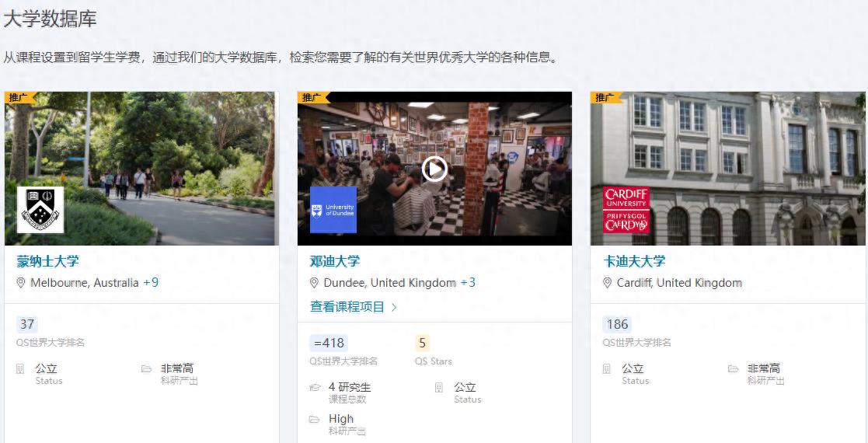The height and width of the screenshot is (443, 868).
Task: Click the University of Dundee logo
Action: tap(333, 210)
